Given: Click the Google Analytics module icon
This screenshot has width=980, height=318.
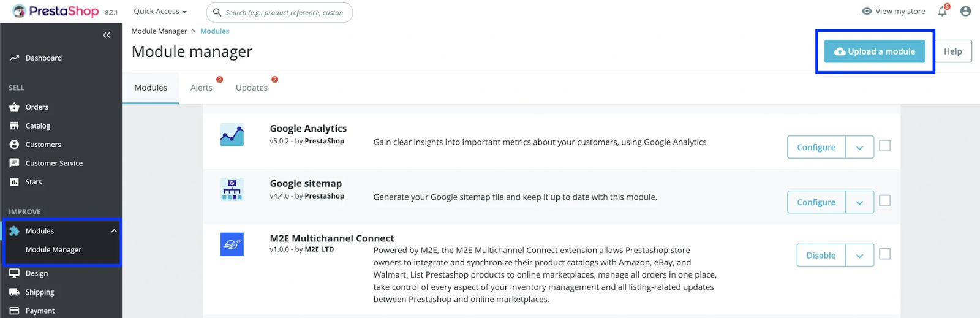Looking at the screenshot, I should tap(232, 135).
